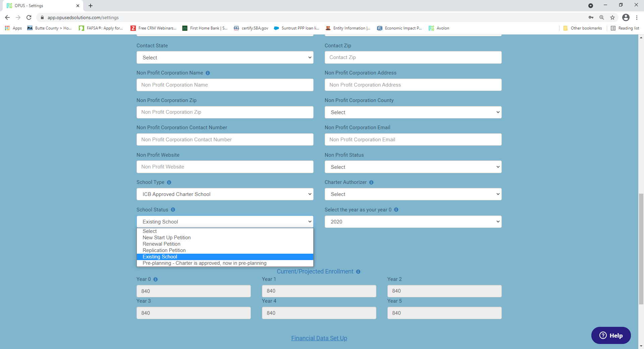Viewport: 644px width, 349px height.
Task: Click the Year 3 enrollment field
Action: tap(194, 313)
